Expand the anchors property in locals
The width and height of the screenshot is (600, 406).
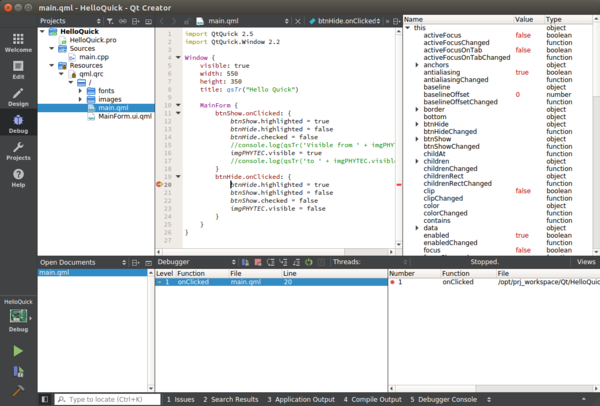417,65
